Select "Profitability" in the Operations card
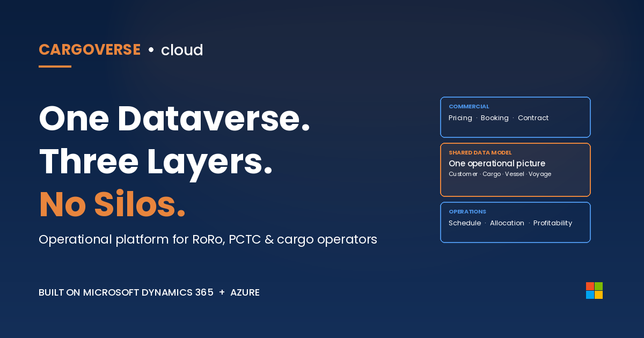The height and width of the screenshot is (338, 644). [x=553, y=223]
